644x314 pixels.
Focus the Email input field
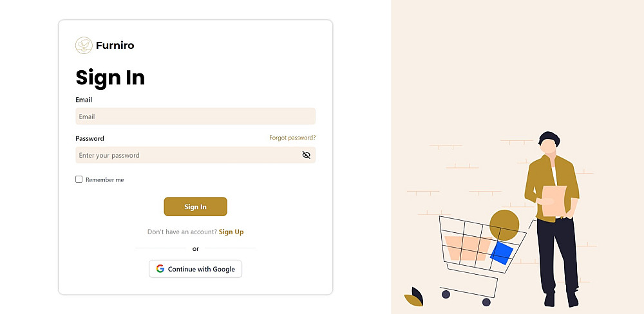pyautogui.click(x=195, y=116)
